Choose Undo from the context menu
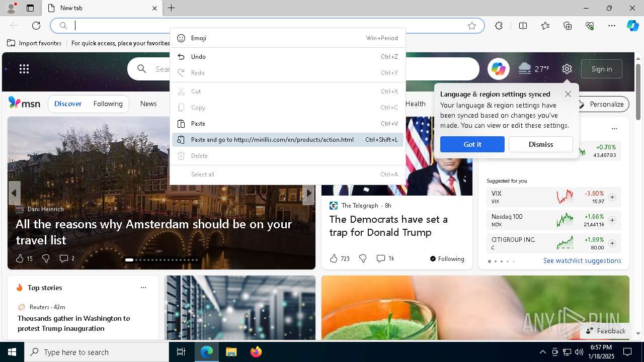This screenshot has height=362, width=644. [x=288, y=57]
